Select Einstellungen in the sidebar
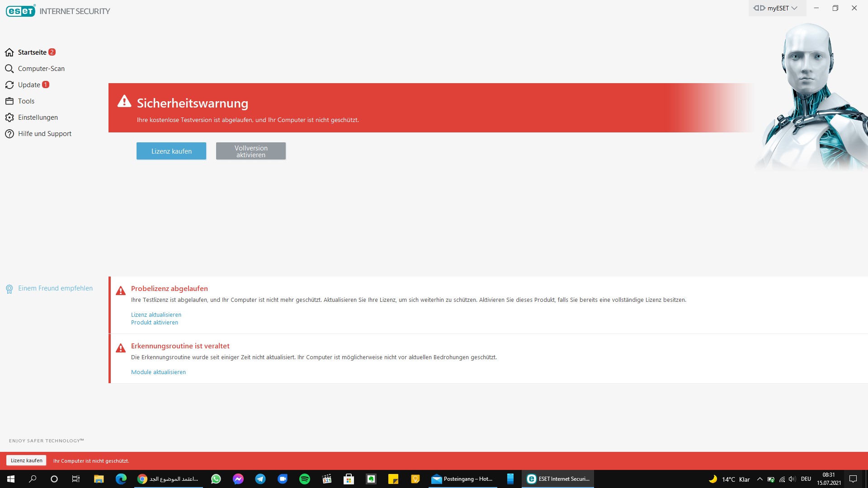Image resolution: width=868 pixels, height=488 pixels. tap(38, 117)
